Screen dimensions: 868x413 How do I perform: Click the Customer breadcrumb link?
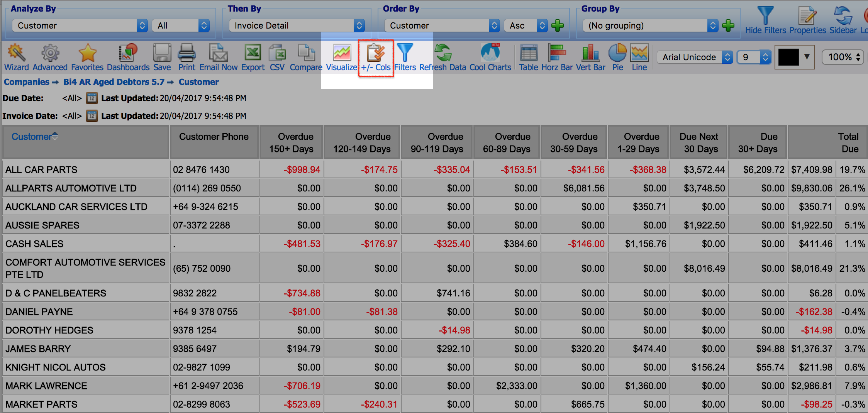click(198, 82)
